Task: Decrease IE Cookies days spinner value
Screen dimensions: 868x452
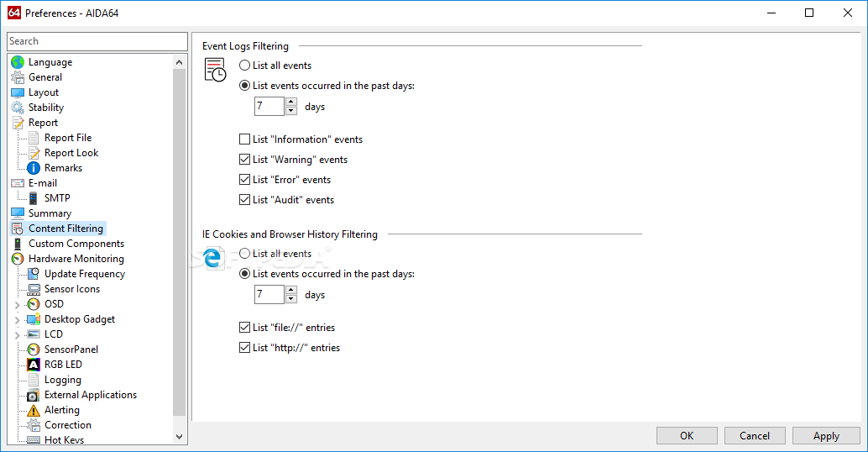Action: coord(291,299)
